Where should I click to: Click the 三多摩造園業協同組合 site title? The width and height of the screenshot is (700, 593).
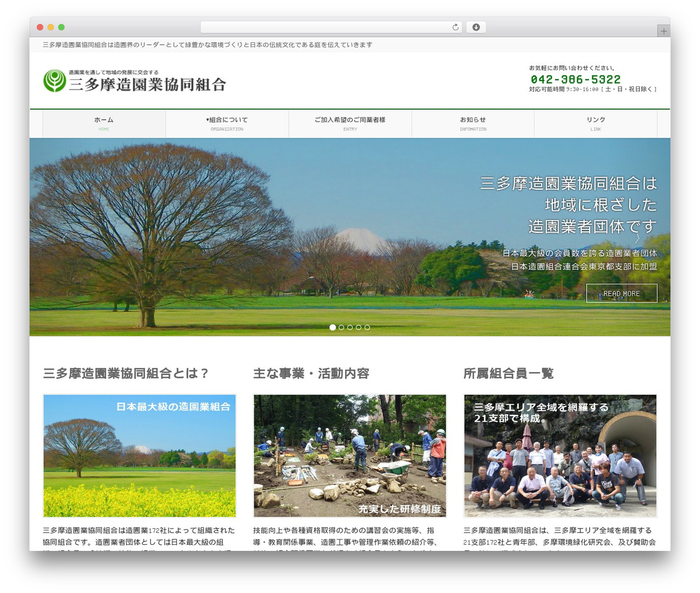[x=147, y=84]
